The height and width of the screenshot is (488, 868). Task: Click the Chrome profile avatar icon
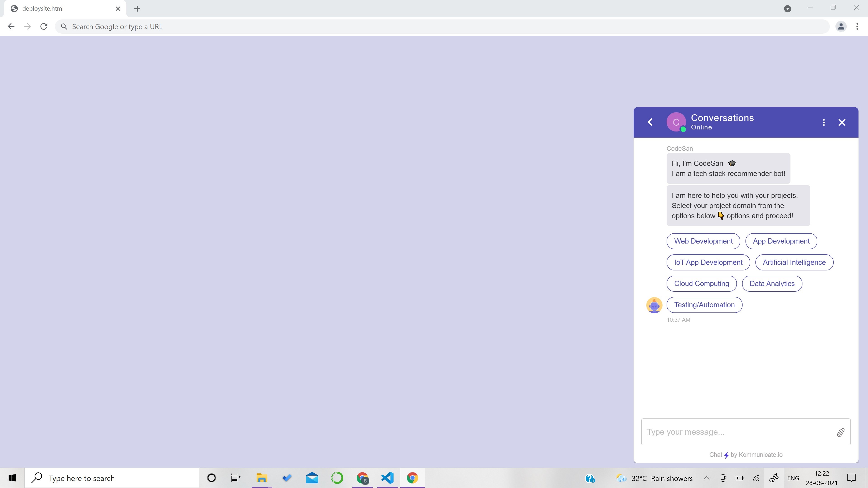[x=841, y=27]
